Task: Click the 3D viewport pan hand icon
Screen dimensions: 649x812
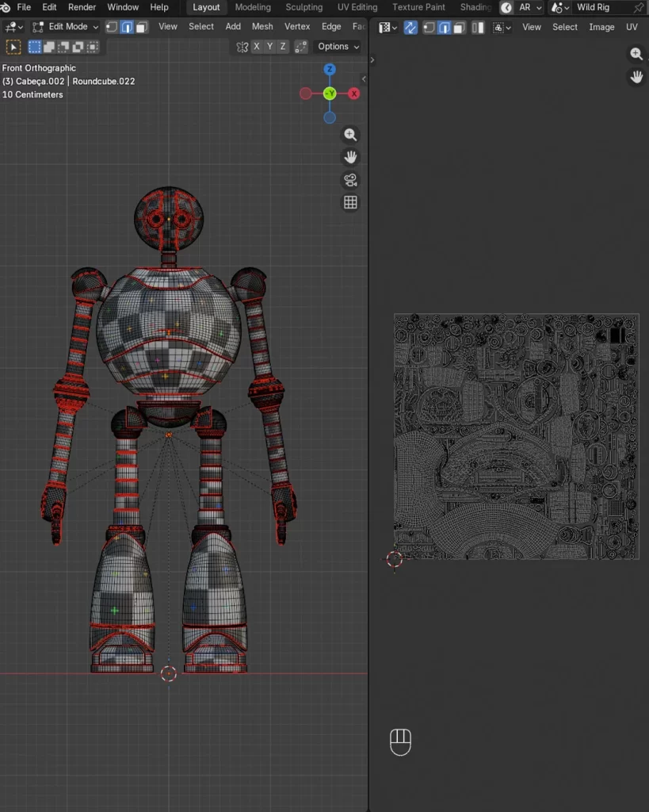Action: coord(350,157)
